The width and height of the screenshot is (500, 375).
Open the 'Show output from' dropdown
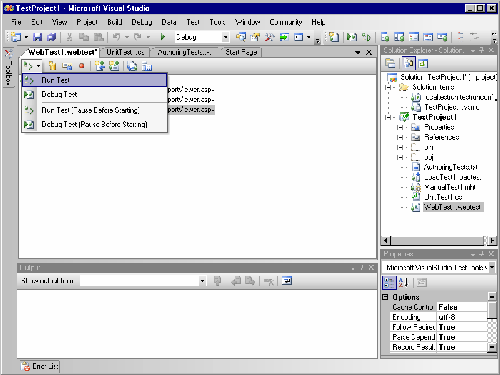[202, 281]
